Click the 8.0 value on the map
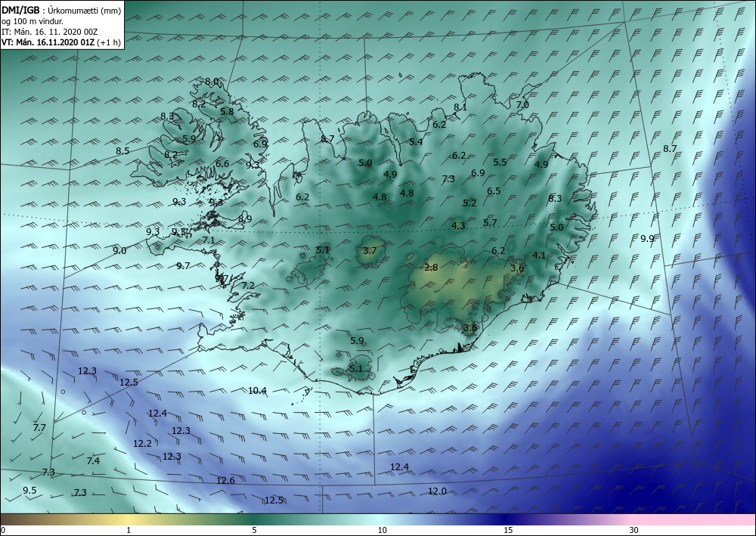 pyautogui.click(x=212, y=82)
